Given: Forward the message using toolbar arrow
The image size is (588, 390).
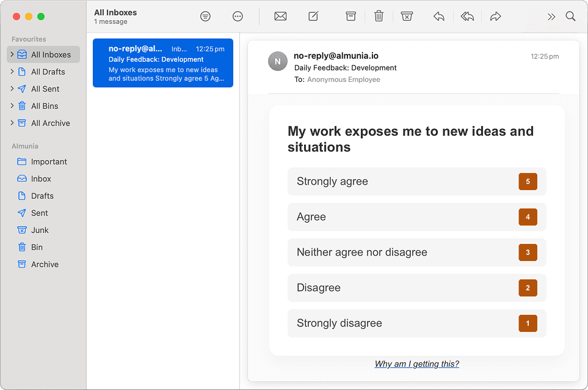Looking at the screenshot, I should 495,17.
